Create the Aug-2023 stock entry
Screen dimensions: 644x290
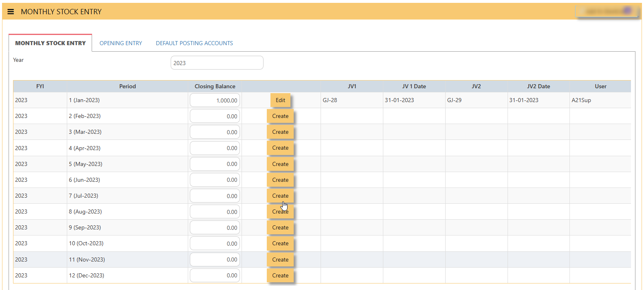pyautogui.click(x=280, y=212)
